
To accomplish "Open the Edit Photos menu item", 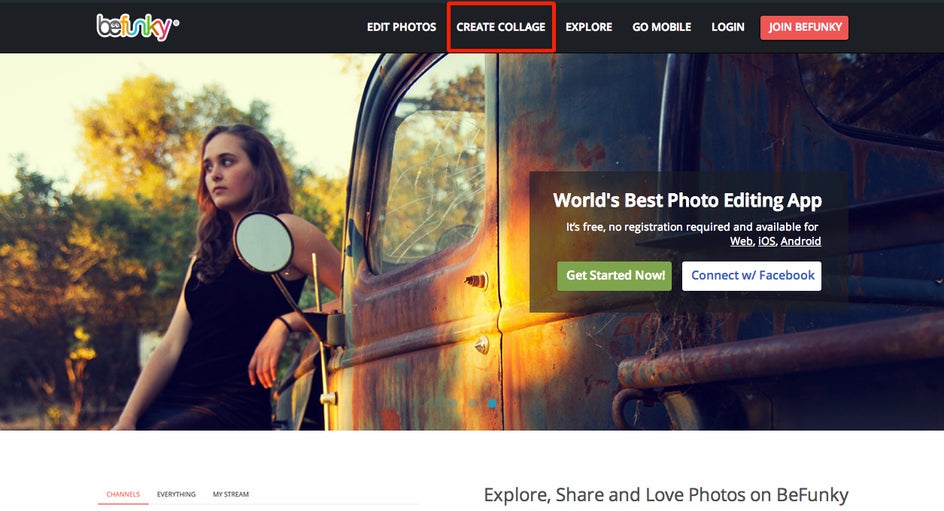I will click(402, 27).
